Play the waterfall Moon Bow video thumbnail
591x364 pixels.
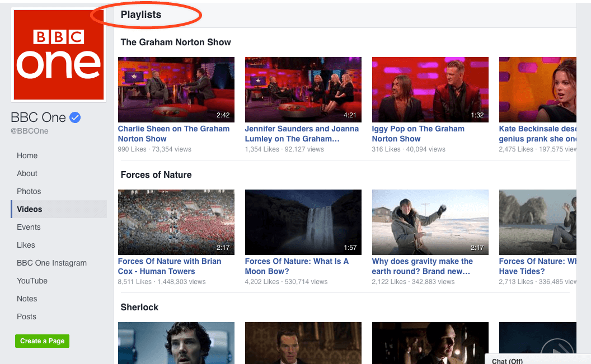click(303, 222)
